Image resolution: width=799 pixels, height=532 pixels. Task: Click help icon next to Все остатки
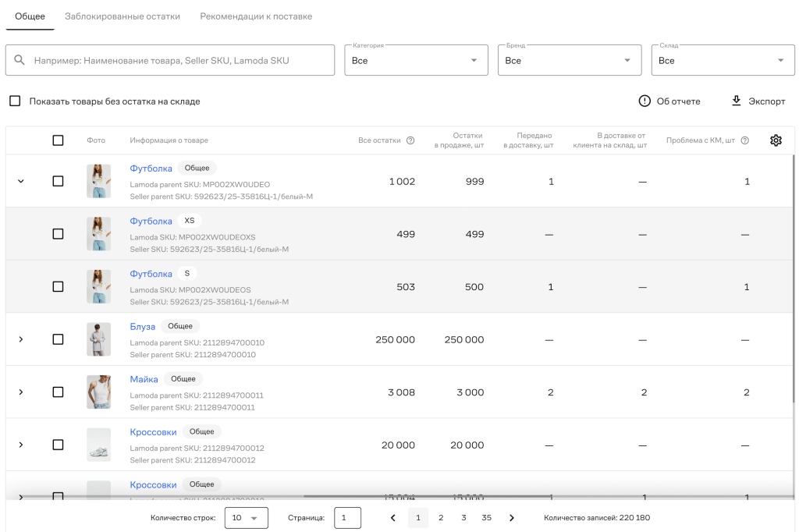click(410, 140)
